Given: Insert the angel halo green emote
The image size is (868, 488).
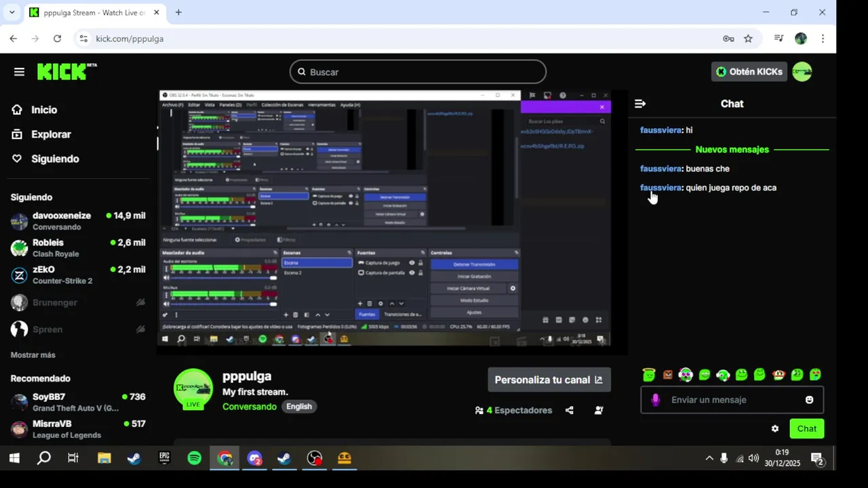Looking at the screenshot, I should pos(649,374).
